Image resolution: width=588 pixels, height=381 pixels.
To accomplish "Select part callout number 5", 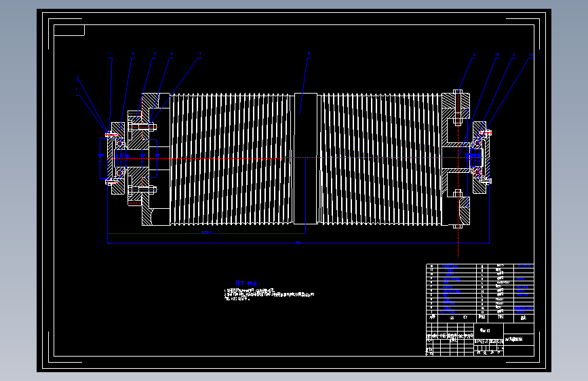I will [x=155, y=54].
